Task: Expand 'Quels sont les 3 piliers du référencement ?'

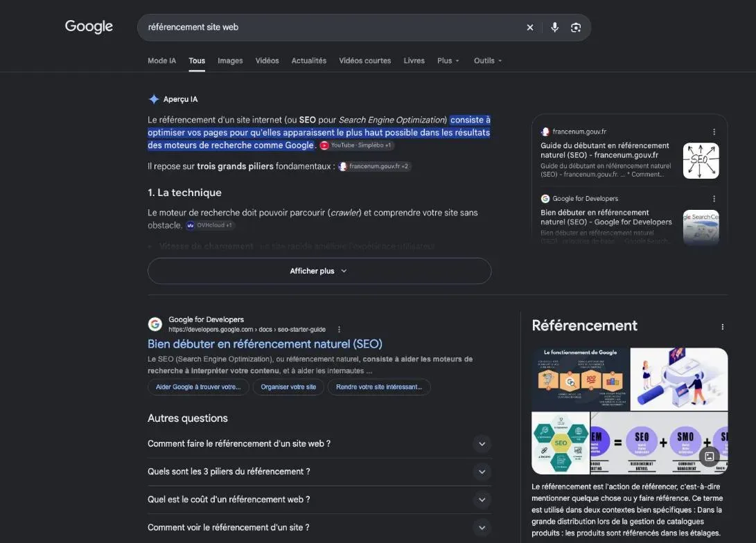Action: 319,472
